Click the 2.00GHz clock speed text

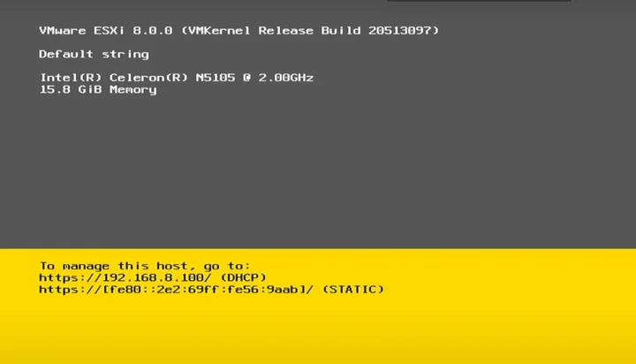pos(286,78)
